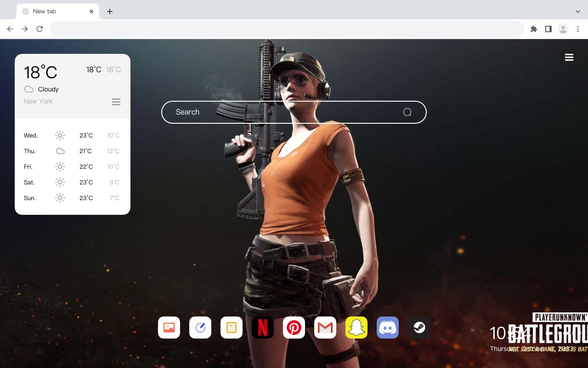Click Thursday's 21°C high temperature

tap(85, 151)
